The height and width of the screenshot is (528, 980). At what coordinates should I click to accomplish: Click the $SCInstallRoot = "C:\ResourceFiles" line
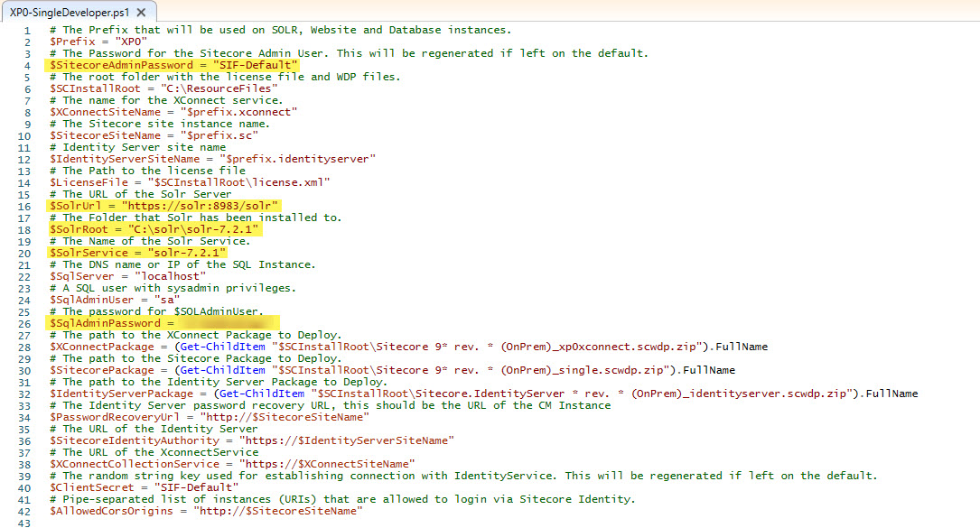pos(163,88)
